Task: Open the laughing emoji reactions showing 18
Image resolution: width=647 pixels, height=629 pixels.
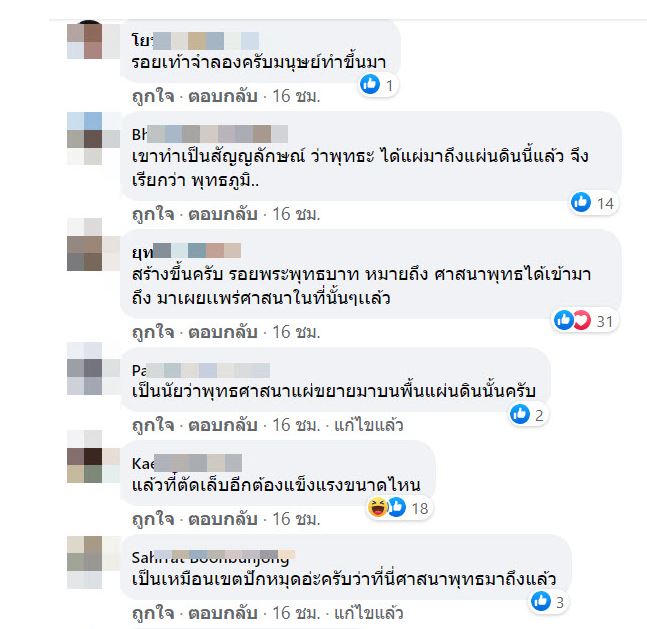Action: pyautogui.click(x=378, y=508)
